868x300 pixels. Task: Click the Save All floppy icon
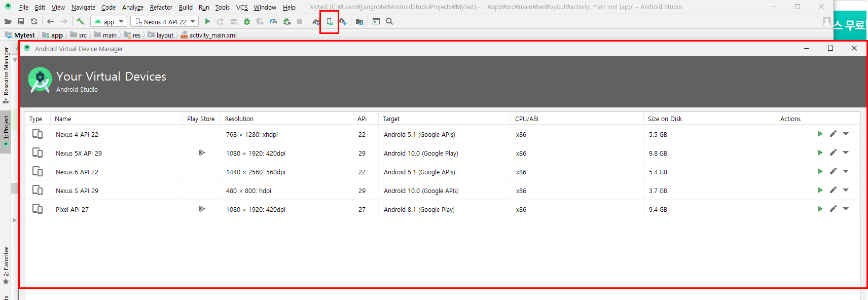pyautogui.click(x=21, y=21)
